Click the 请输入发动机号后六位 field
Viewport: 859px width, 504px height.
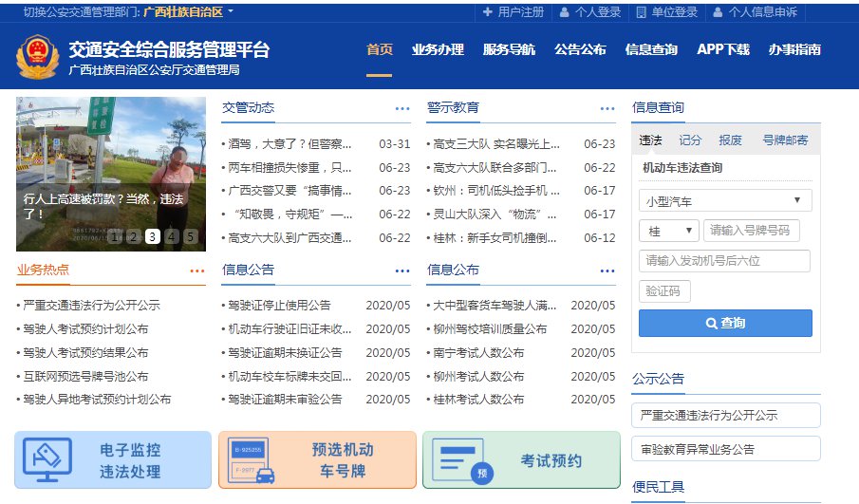(724, 261)
